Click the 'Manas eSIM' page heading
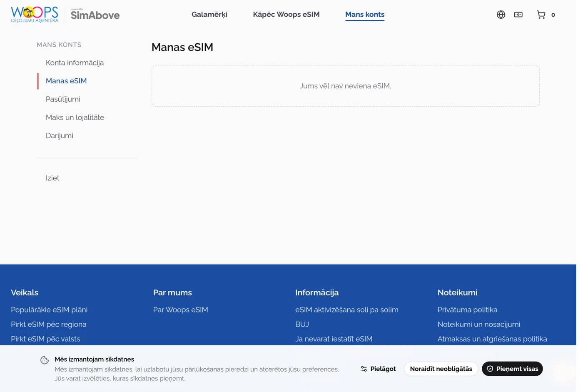Image resolution: width=583 pixels, height=392 pixels. tap(182, 47)
